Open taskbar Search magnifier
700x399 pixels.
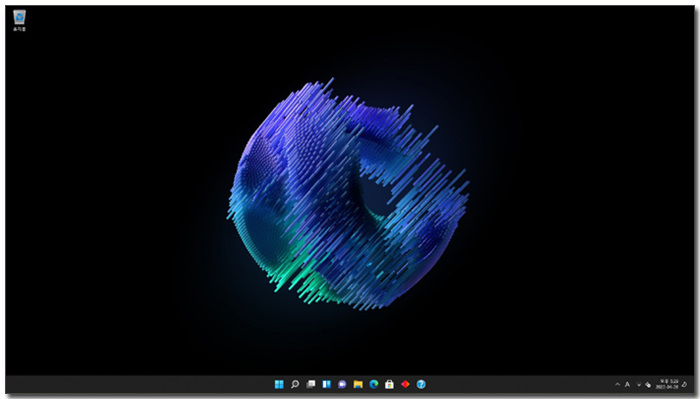(x=295, y=384)
